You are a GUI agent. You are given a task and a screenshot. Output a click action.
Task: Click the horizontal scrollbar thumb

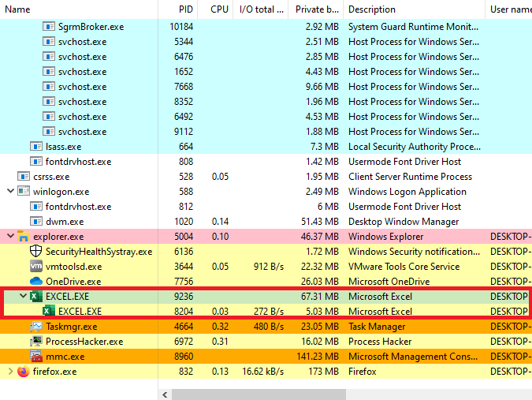[x=259, y=394]
